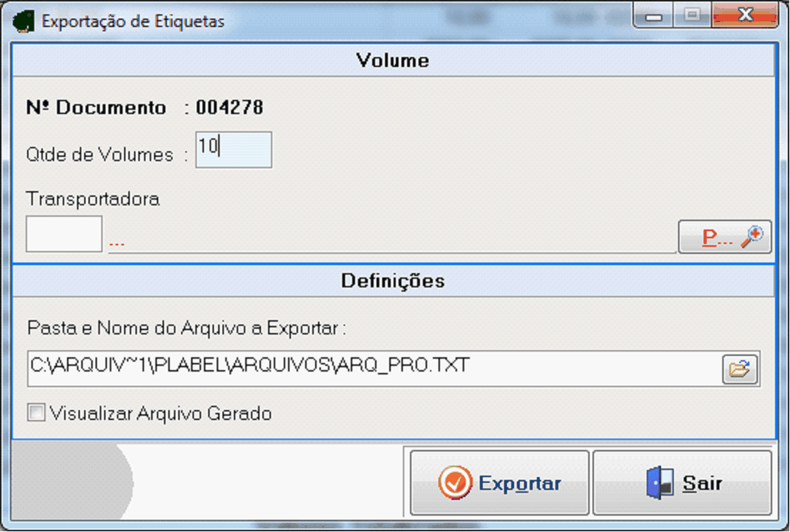This screenshot has width=790, height=532.
Task: Focus the Qtde de Volumes field
Action: coord(234,150)
